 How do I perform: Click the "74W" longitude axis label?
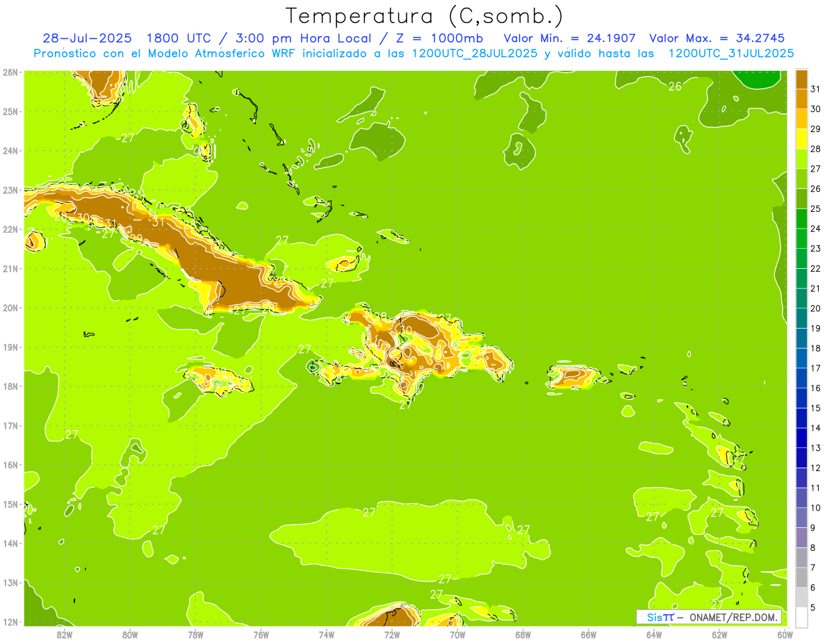click(326, 634)
